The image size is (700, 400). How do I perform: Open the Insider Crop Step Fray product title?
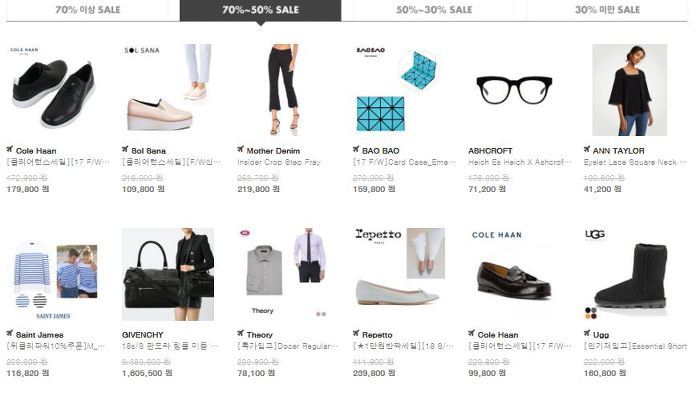tap(279, 162)
